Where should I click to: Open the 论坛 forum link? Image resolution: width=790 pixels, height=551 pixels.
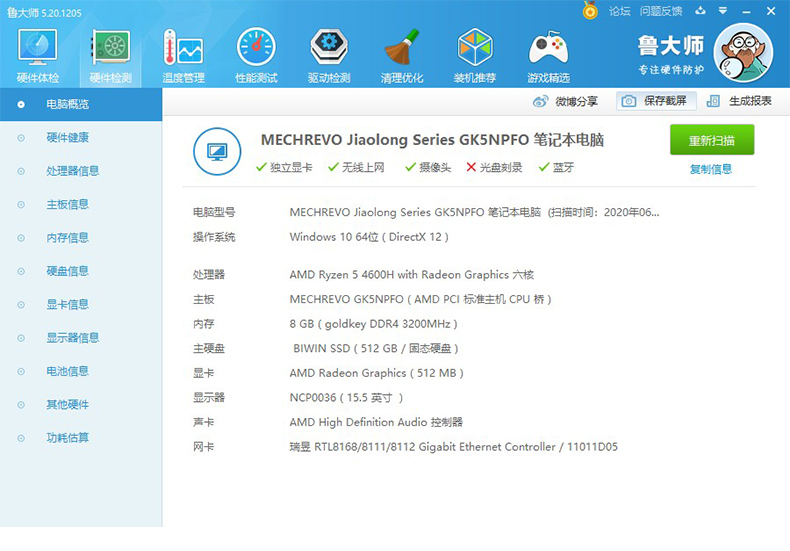pyautogui.click(x=619, y=11)
